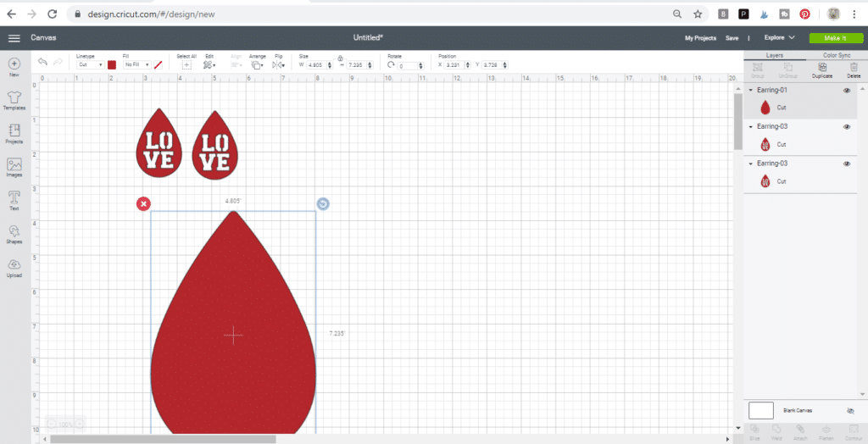This screenshot has width=868, height=444.
Task: Select the Text tool
Action: [x=14, y=198]
